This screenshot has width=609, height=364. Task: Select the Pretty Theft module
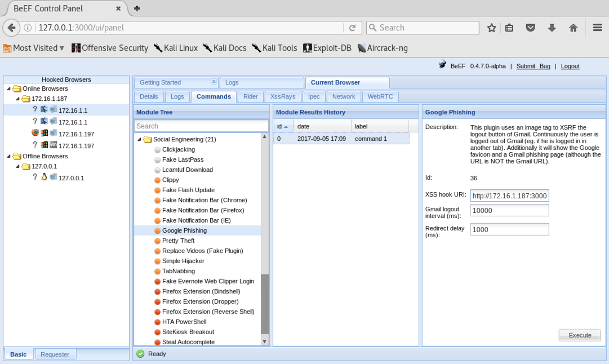pyautogui.click(x=178, y=241)
